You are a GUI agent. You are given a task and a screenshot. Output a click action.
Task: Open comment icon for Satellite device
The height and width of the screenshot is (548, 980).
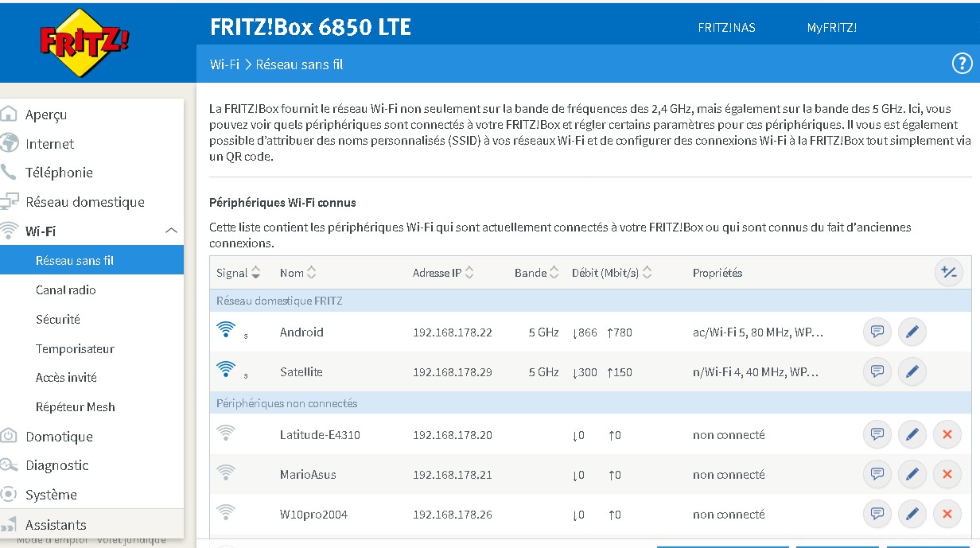877,371
